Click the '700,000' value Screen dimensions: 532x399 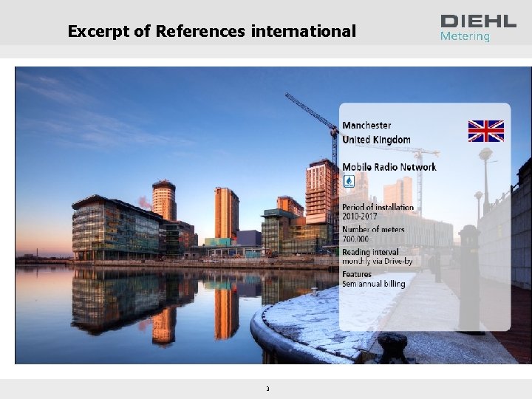[355, 239]
